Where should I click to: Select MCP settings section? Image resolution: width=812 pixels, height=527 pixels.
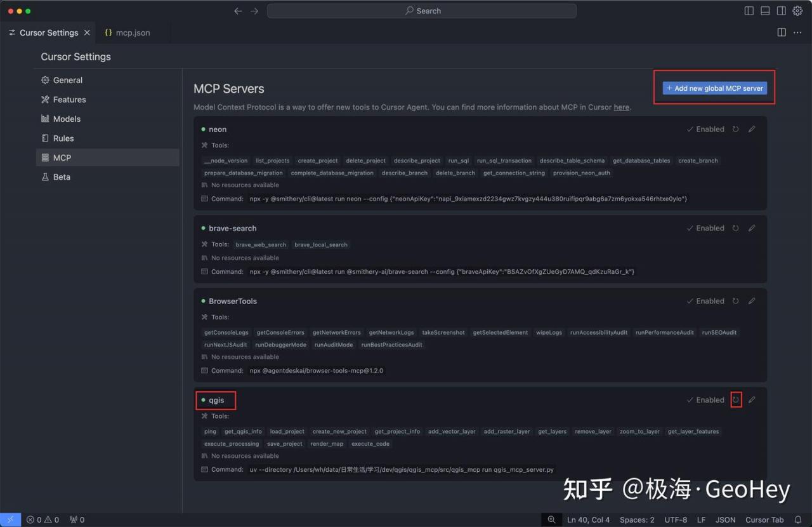[107, 157]
